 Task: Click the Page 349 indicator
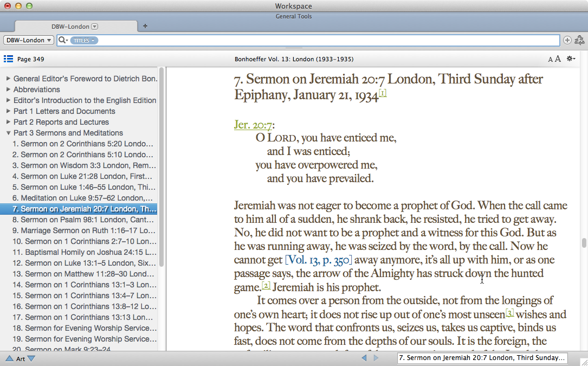click(x=31, y=59)
